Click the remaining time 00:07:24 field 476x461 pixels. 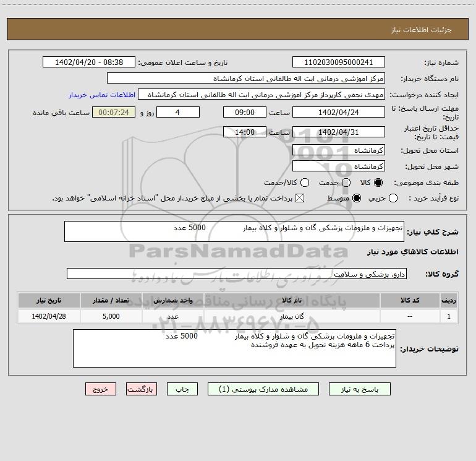click(x=114, y=112)
